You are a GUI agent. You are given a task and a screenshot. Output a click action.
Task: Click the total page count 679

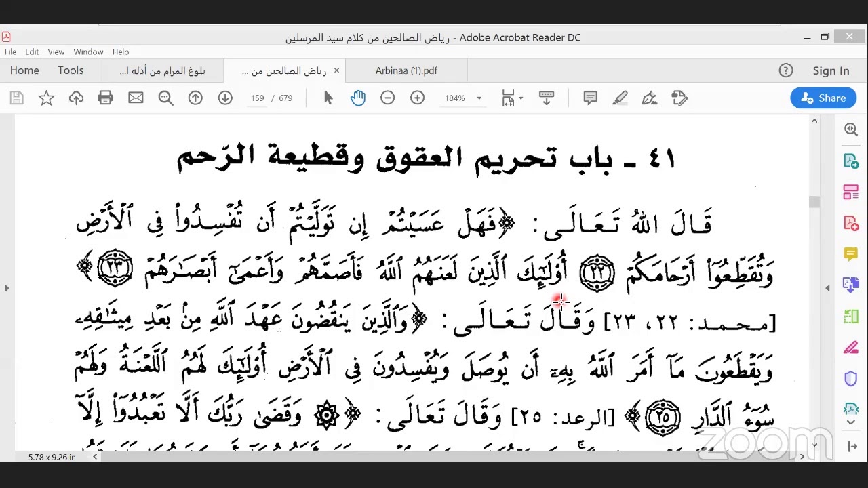coord(285,98)
